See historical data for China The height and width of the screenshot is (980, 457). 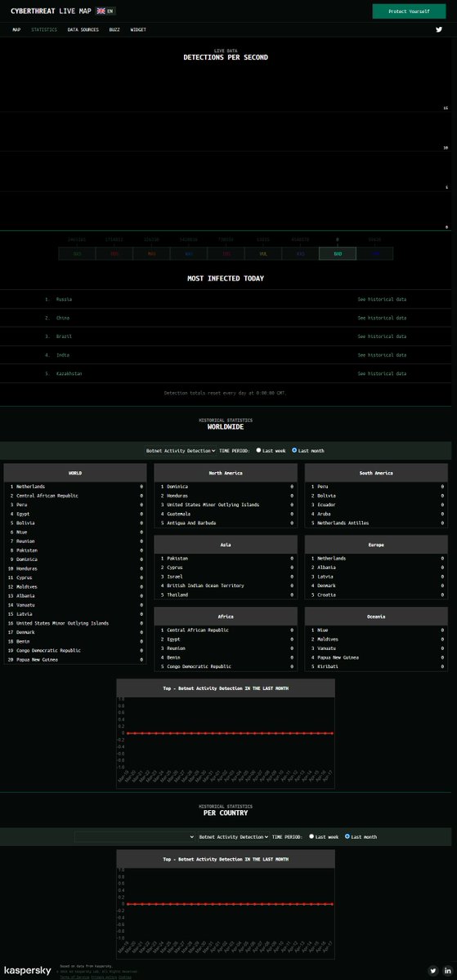point(382,318)
